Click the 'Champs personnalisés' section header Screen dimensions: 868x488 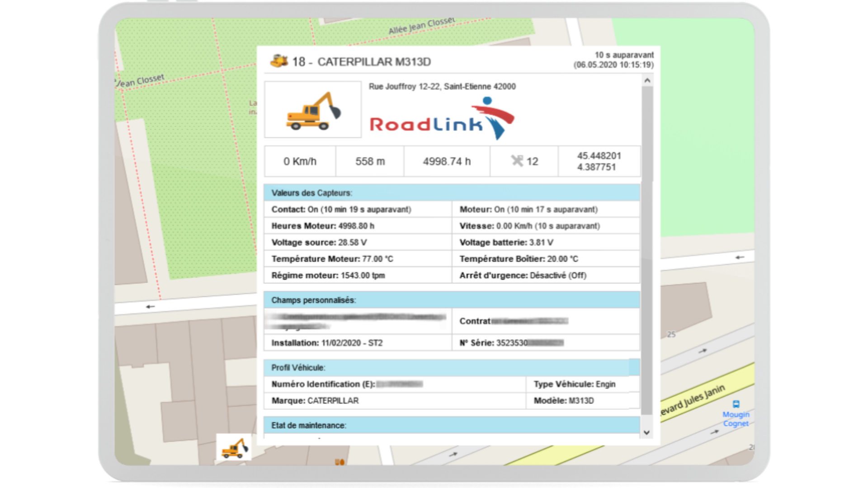tap(452, 300)
